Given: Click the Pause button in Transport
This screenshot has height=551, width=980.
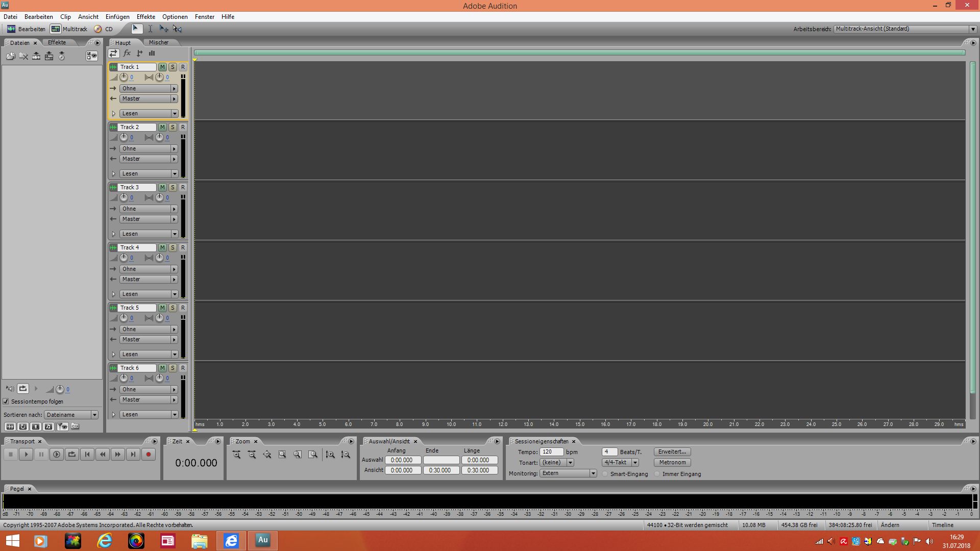Looking at the screenshot, I should click(41, 454).
